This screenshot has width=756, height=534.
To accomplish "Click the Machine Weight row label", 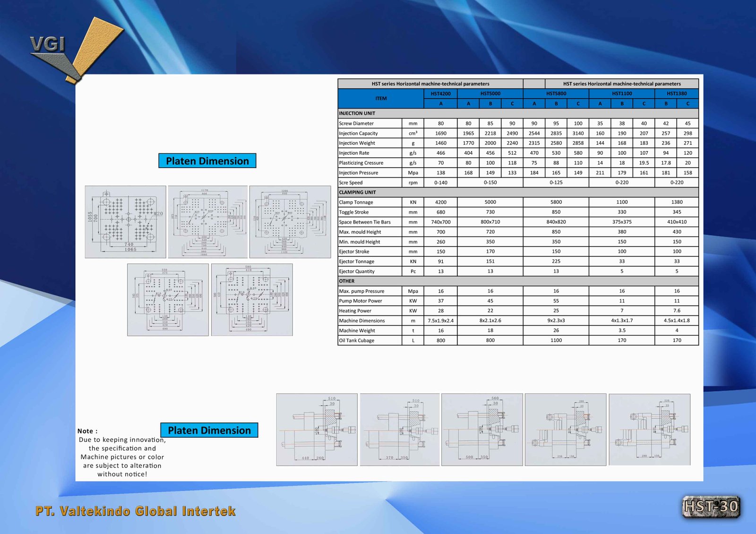I will [x=357, y=331].
